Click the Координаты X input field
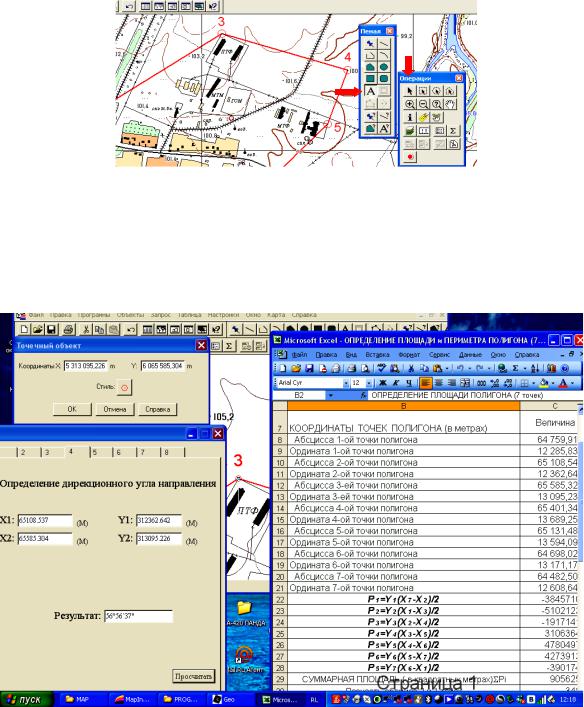584x707 pixels. pos(86,366)
